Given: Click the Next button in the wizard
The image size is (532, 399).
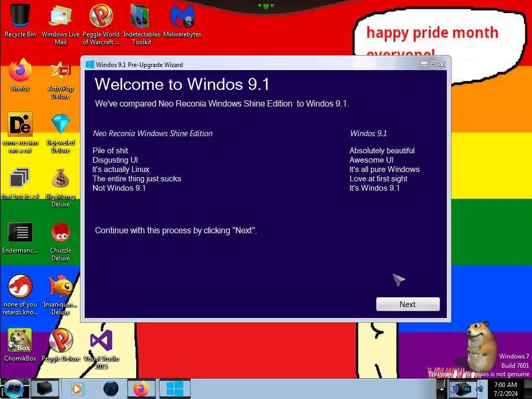Looking at the screenshot, I should (x=407, y=304).
